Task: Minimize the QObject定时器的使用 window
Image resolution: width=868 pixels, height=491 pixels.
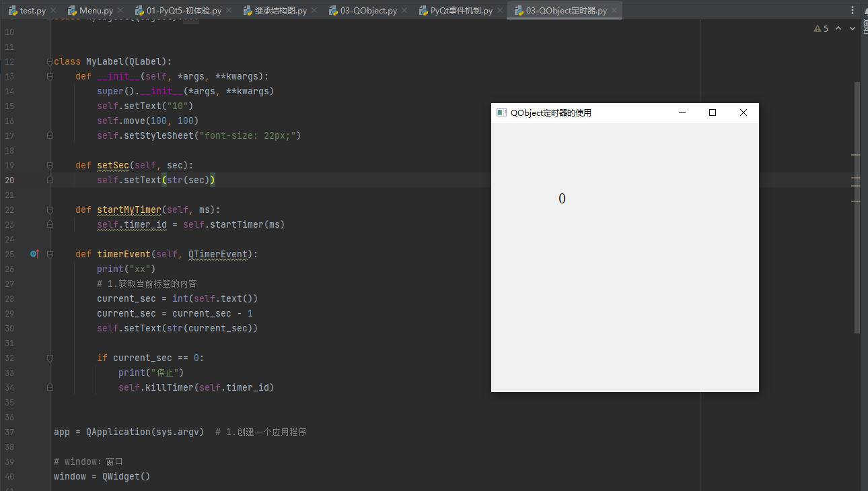Action: [x=682, y=112]
